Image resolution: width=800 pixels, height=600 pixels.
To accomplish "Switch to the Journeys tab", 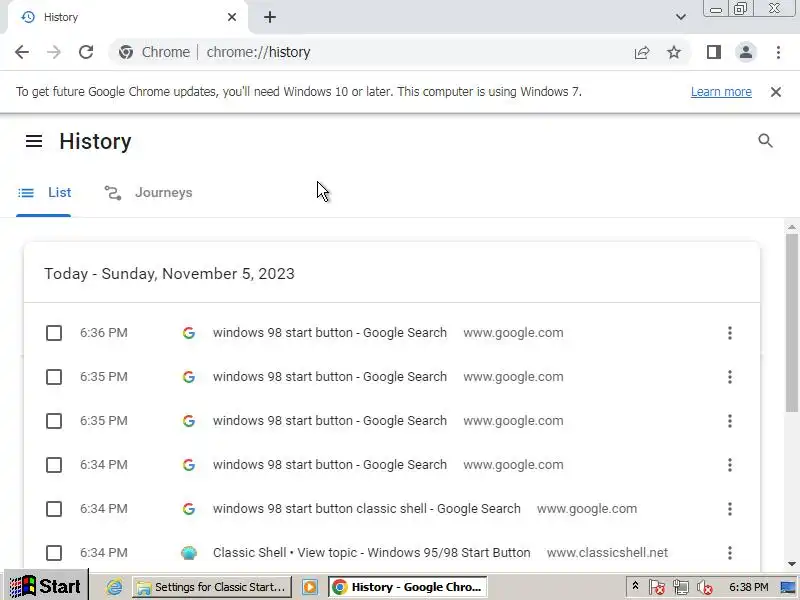I will pyautogui.click(x=148, y=192).
